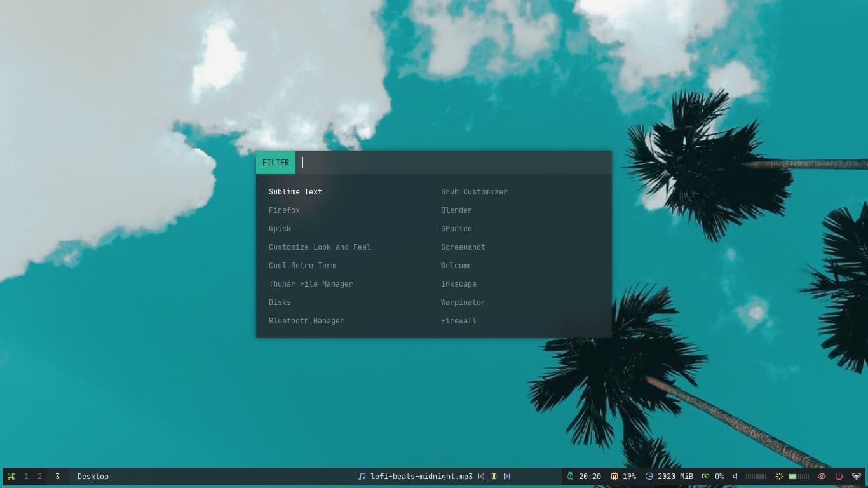Click the brightness sun icon

pos(780,477)
